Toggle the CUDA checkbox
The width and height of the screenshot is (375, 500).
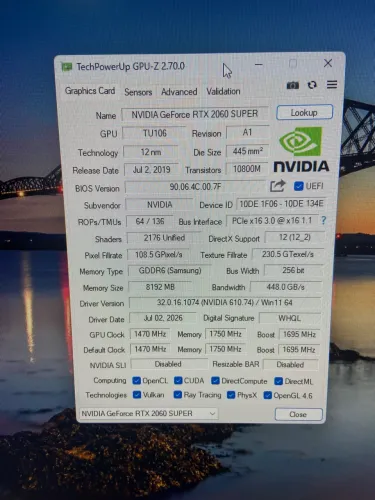(178, 380)
